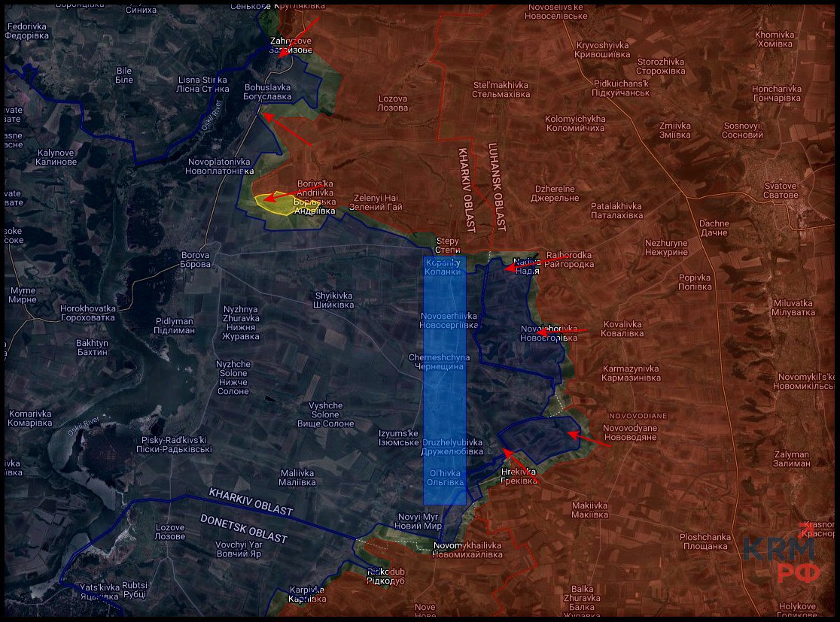Screen dimensions: 840x622
Task: Click the DONETSK OBLAST border label
Action: pyautogui.click(x=243, y=529)
